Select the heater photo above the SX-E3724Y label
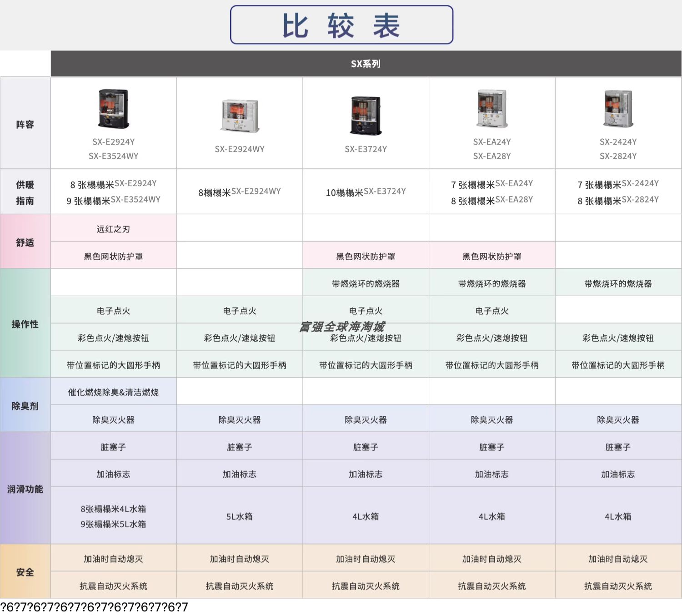This screenshot has width=682, height=616. pos(366,116)
